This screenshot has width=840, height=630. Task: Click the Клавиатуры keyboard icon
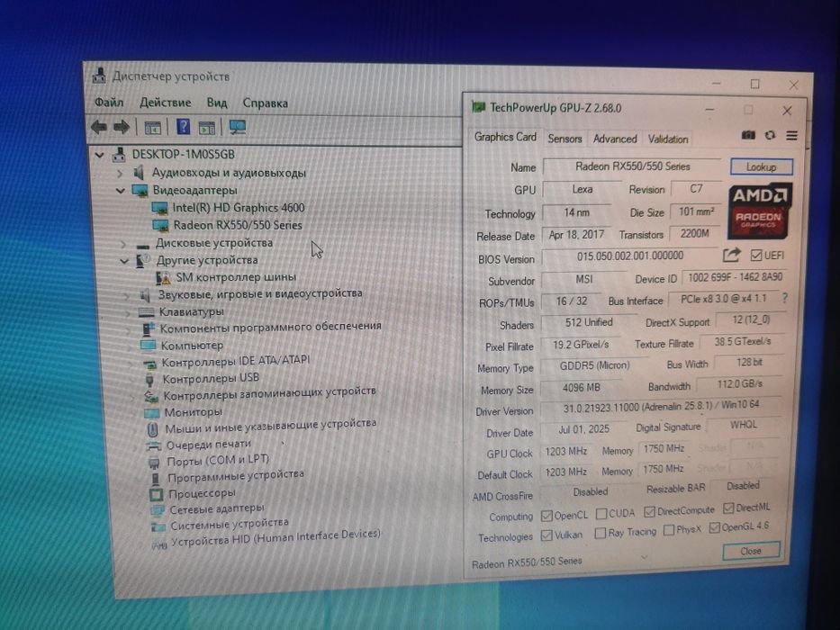coord(146,311)
